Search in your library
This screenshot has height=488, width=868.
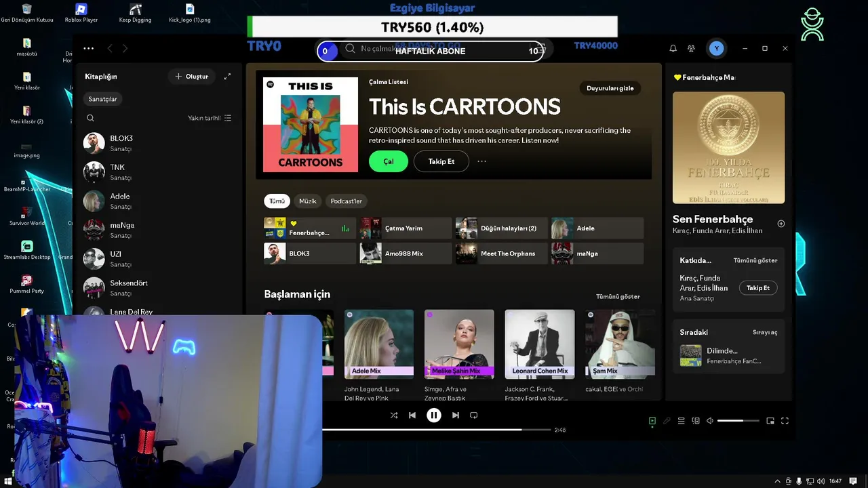click(x=90, y=118)
